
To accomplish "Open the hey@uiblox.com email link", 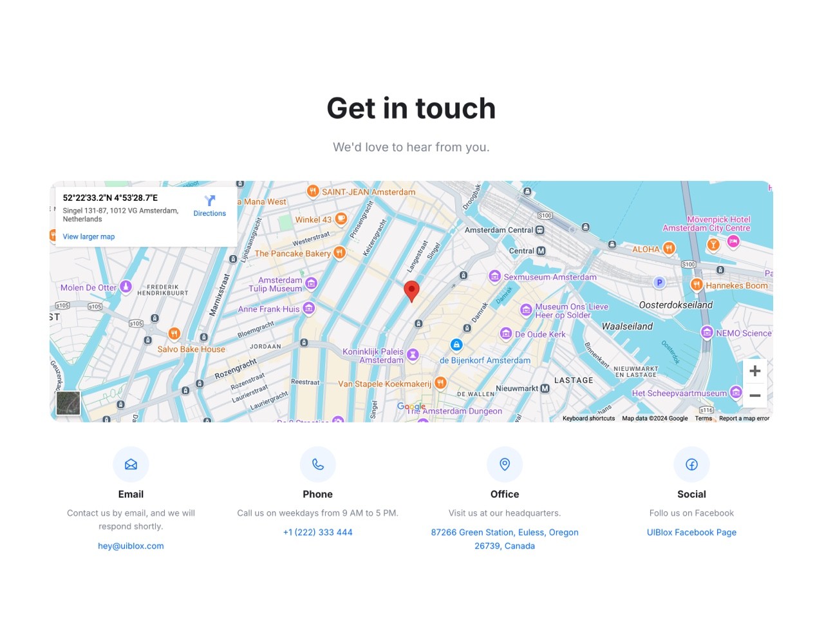I will click(x=131, y=545).
